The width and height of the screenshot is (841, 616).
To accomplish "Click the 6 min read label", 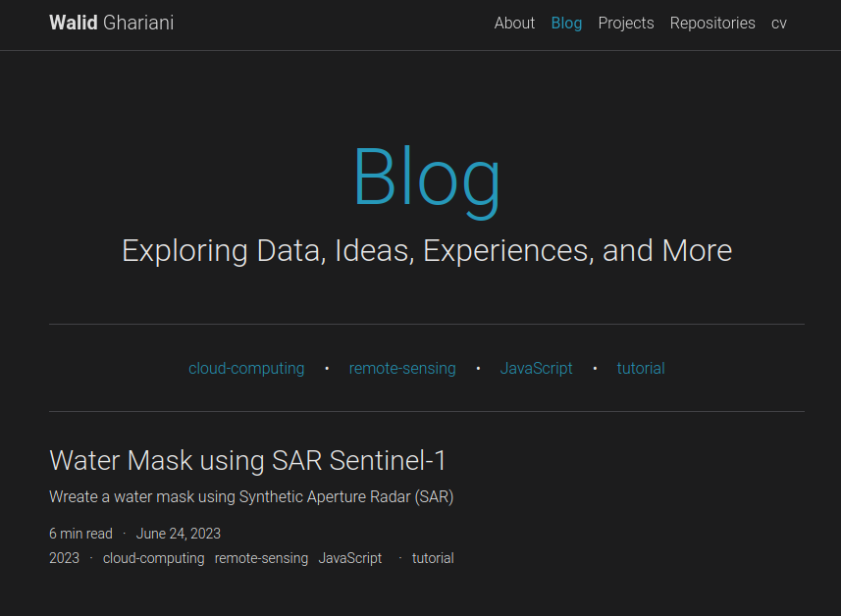I will tap(79, 533).
